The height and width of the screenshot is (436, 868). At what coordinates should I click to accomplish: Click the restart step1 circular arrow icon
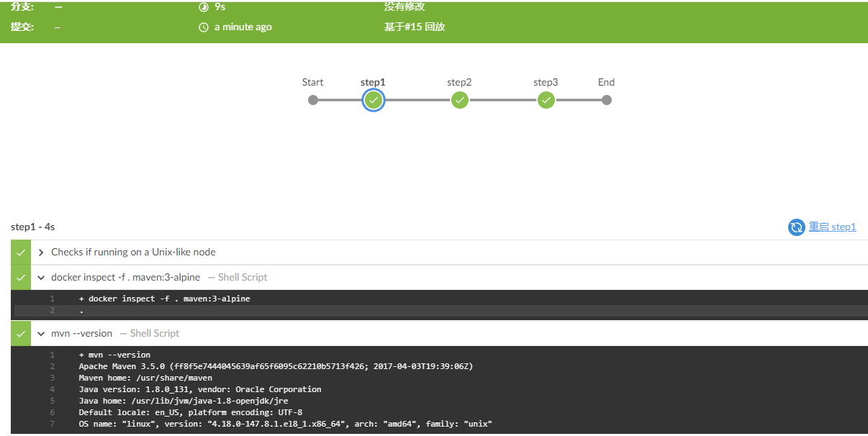(796, 227)
